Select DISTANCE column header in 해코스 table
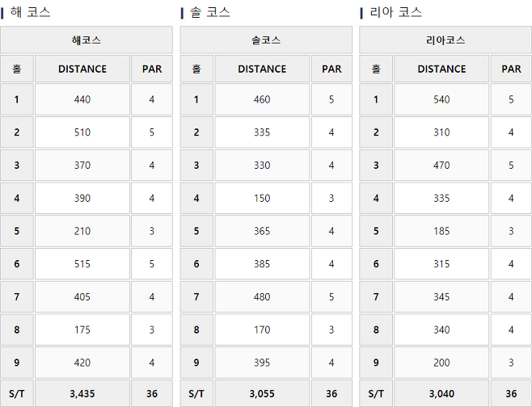Viewport: 532px width, 407px height. click(x=82, y=69)
